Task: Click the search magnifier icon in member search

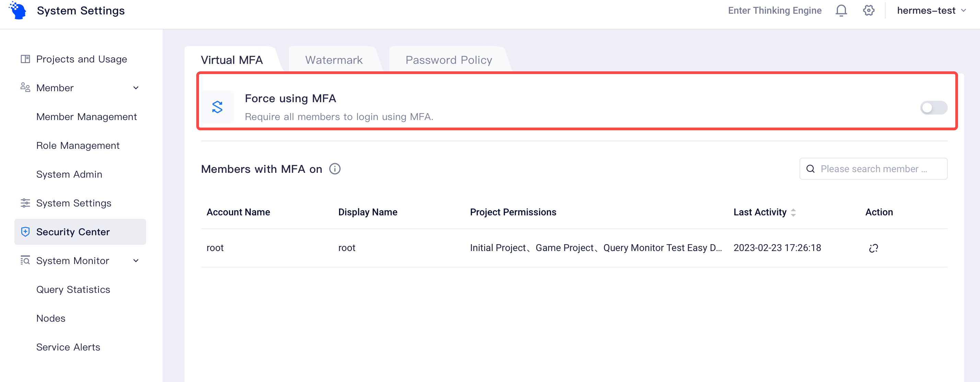Action: coord(811,169)
